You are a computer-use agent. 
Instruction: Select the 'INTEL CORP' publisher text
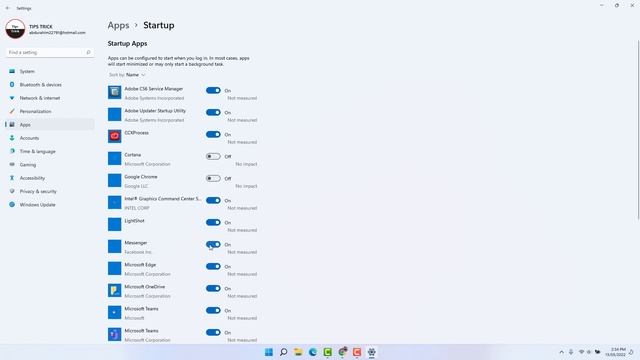tap(137, 208)
